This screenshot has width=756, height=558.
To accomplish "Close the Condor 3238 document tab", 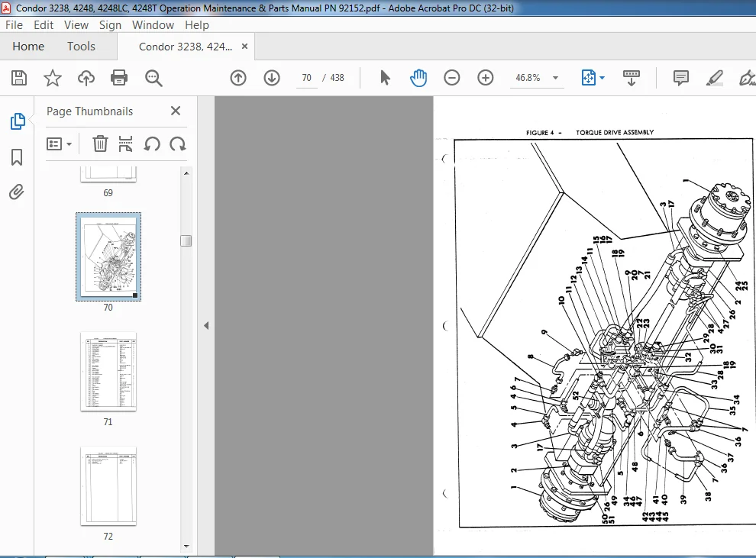I will coord(244,47).
